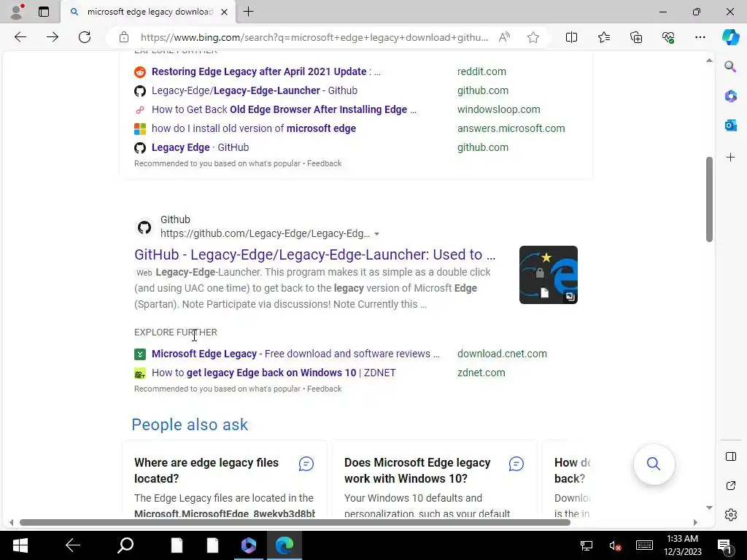Chat icon on Where are edge legacy files card
The image size is (747, 560).
(306, 464)
